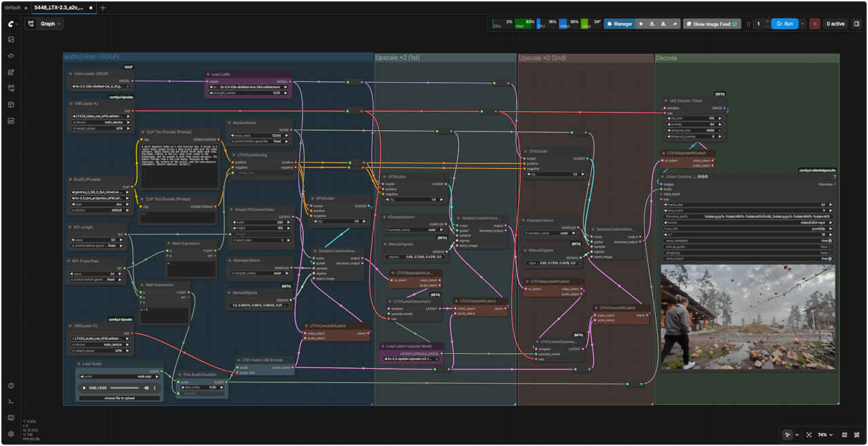Collapse the Load Audio node via title dot
868x446 pixels.
[79, 364]
